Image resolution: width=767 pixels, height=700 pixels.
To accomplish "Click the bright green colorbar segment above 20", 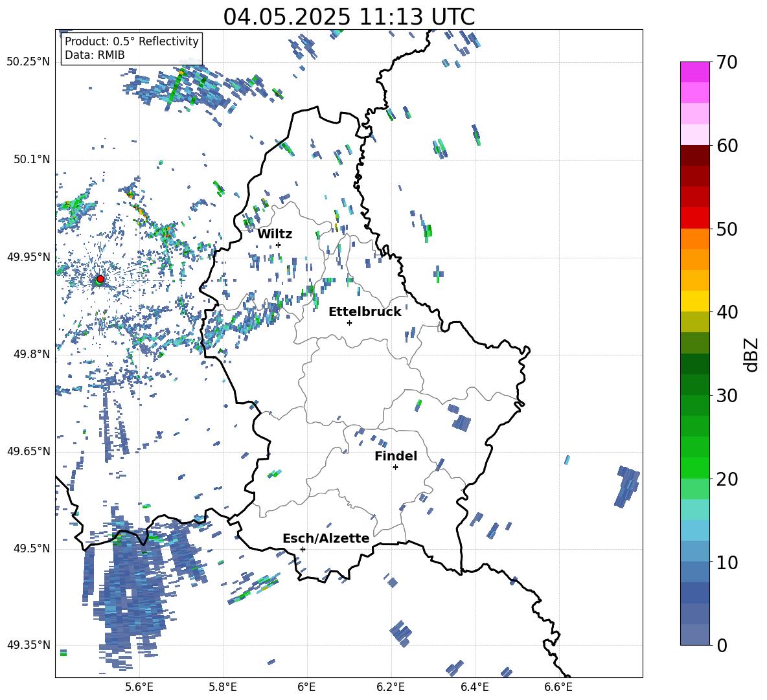I will [x=694, y=468].
